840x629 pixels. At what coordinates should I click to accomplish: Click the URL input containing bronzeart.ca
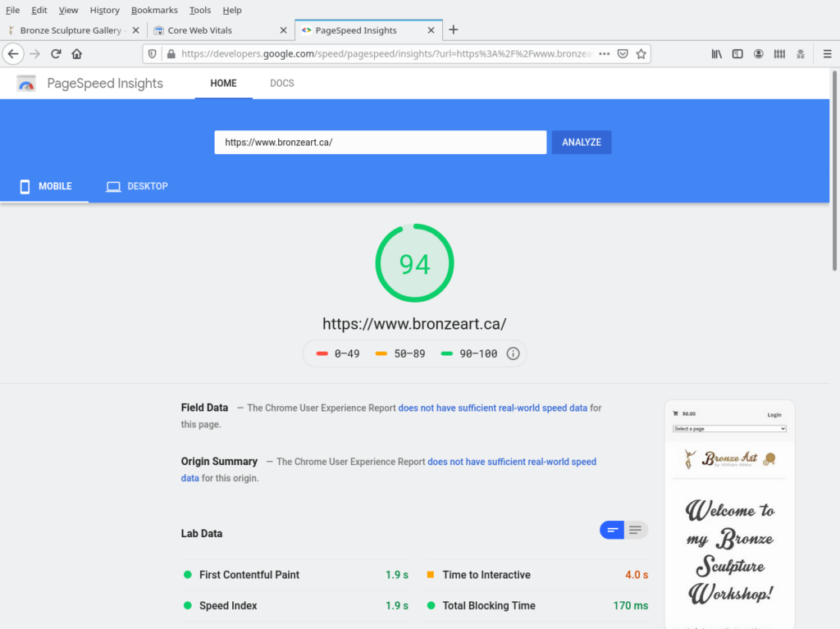click(381, 143)
